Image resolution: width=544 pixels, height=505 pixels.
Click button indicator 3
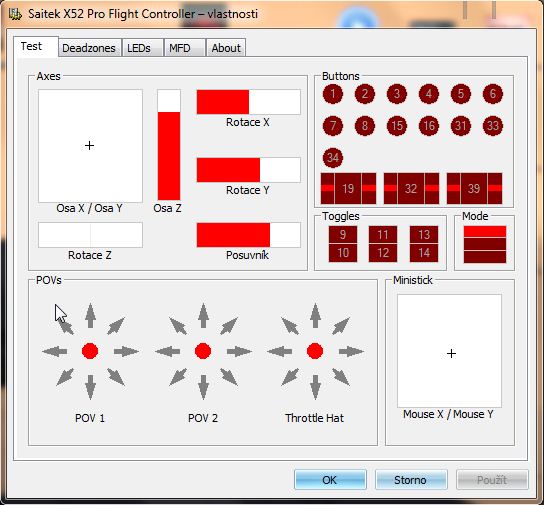coord(397,94)
